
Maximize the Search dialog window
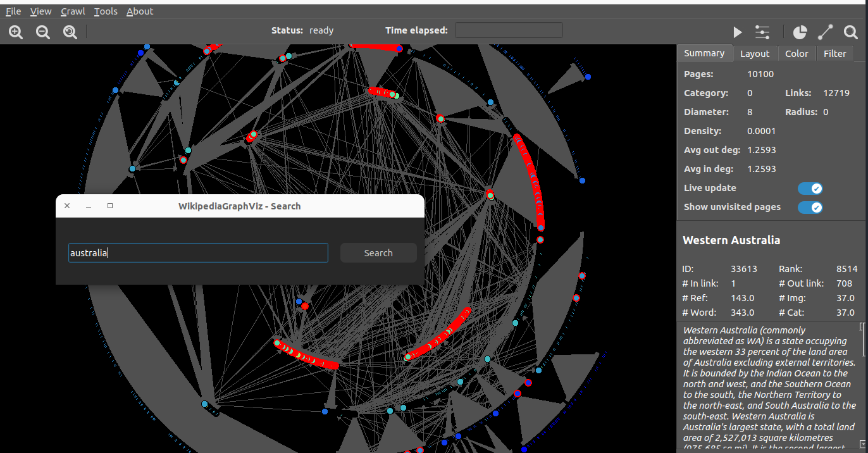110,206
